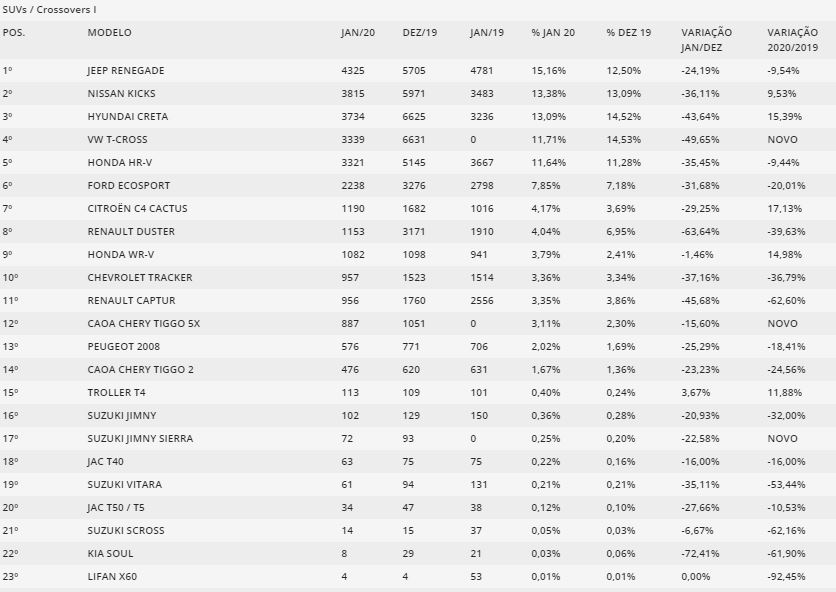Click the SUZUKI JIMNY SIERRA entry
The width and height of the screenshot is (836, 592).
(140, 438)
